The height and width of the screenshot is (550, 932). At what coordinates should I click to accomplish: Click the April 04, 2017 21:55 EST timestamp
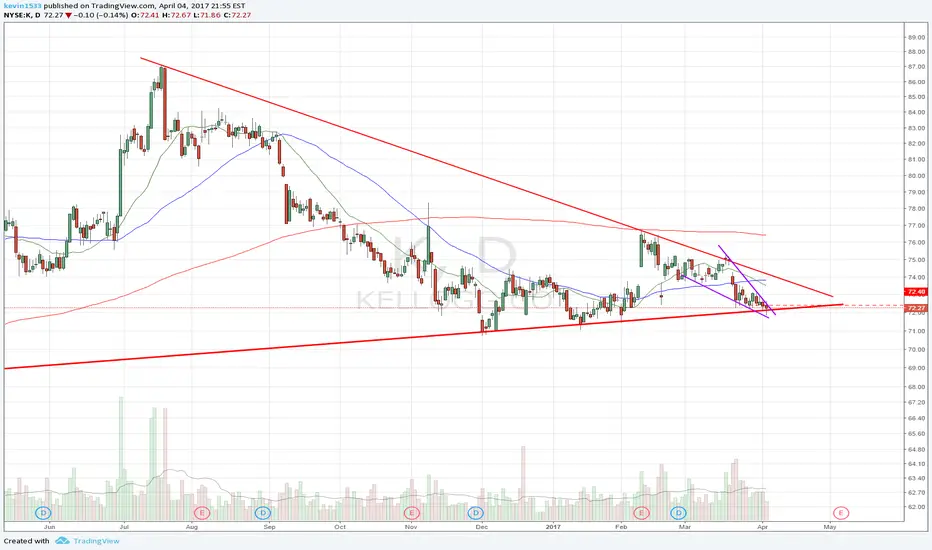click(x=202, y=6)
